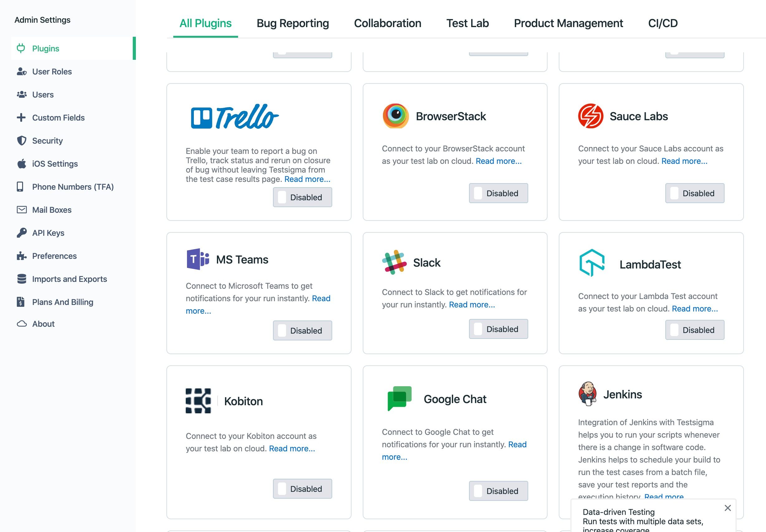Enable the BrowserStack plugin toggle
Viewport: 766px width, 532px height.
499,193
